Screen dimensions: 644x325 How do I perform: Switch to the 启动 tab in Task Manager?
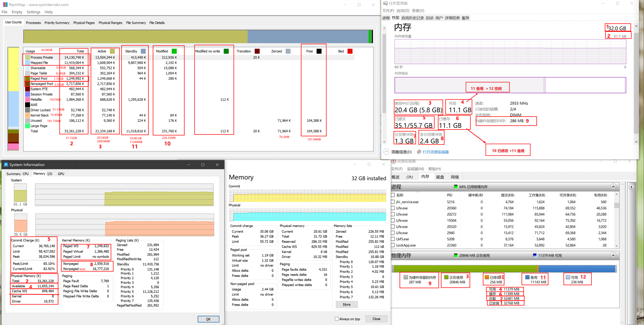[x=430, y=18]
